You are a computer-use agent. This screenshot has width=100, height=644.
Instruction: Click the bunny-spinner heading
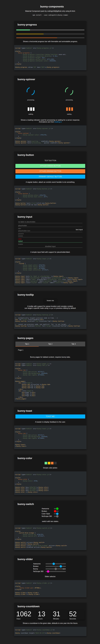coord(26,79)
